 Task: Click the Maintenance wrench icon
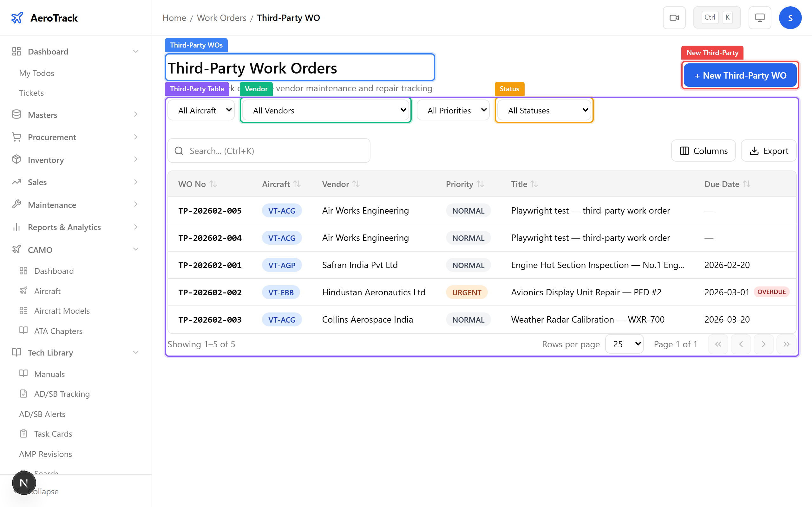16,205
